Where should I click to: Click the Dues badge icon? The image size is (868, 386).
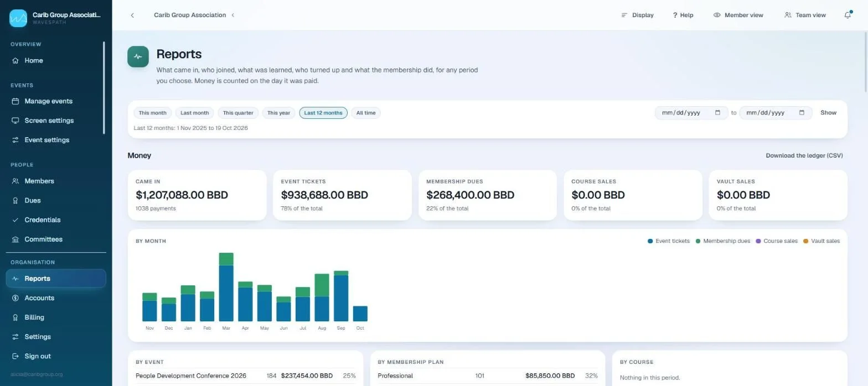pos(15,200)
